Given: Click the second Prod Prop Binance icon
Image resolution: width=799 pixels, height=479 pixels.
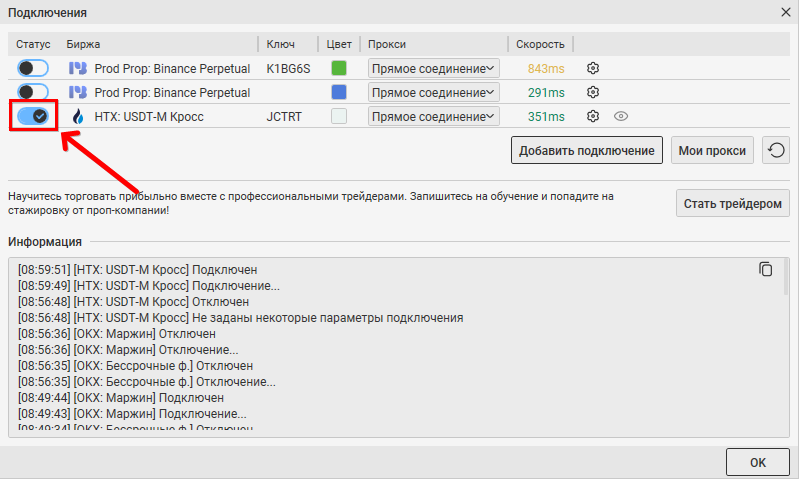Looking at the screenshot, I should click(x=78, y=92).
